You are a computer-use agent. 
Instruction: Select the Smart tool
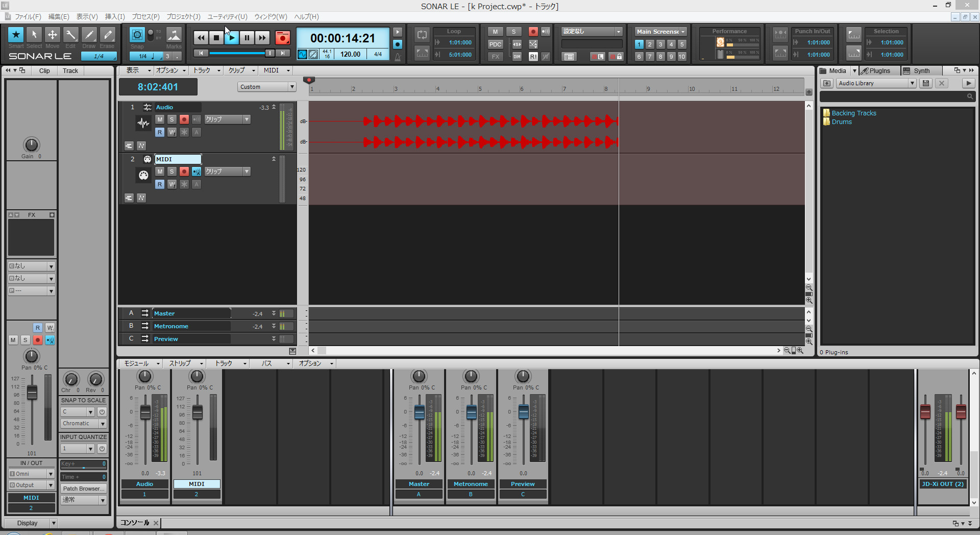[x=16, y=35]
